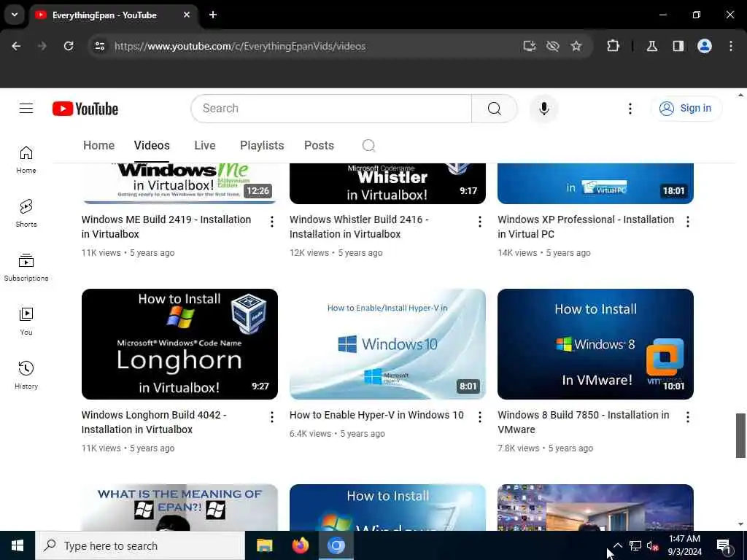Viewport: 747px width, 560px height.
Task: Go back in the browser
Action: (16, 46)
